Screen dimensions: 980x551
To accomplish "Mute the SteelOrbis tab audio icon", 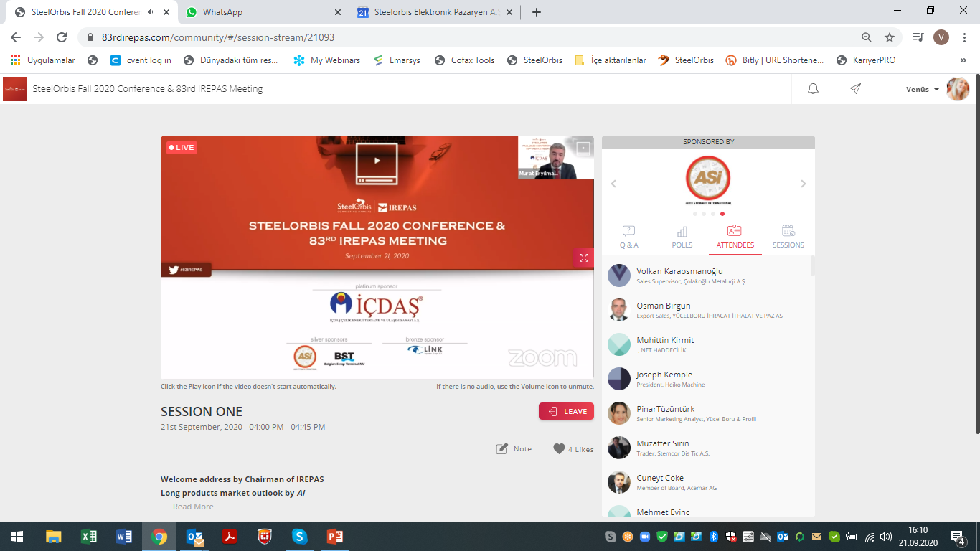I will (151, 12).
